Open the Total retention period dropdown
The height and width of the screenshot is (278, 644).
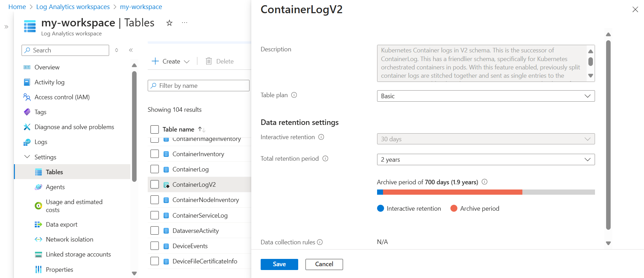(x=486, y=160)
